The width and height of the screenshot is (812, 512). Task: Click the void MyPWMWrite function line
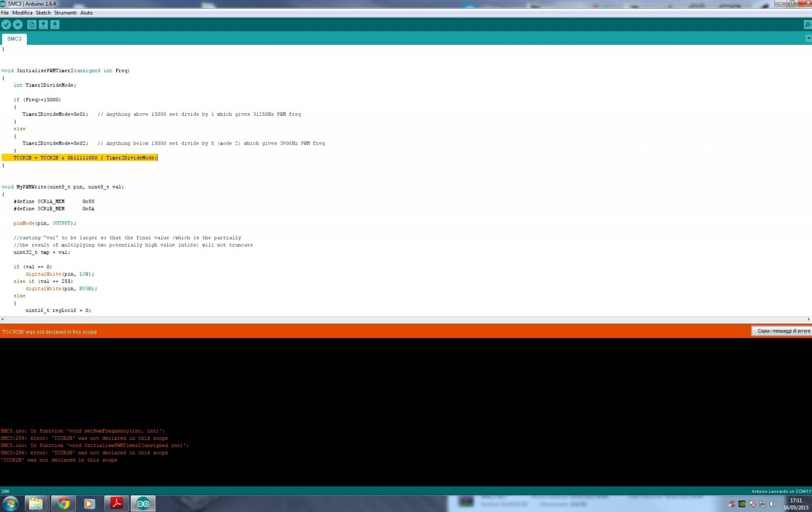click(x=62, y=187)
